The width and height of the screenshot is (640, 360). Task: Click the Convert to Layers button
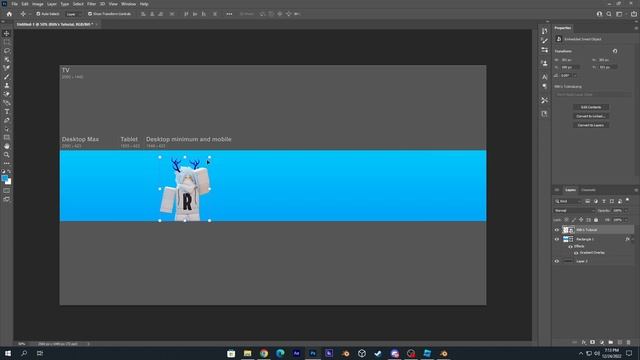[x=591, y=125]
